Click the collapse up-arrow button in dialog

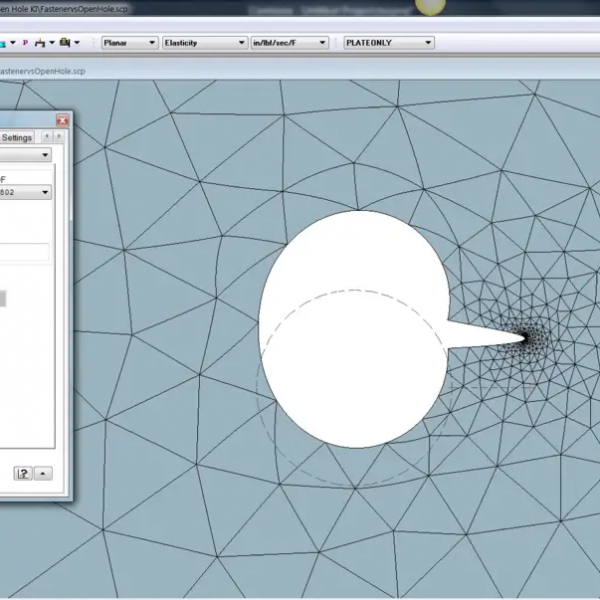(43, 474)
